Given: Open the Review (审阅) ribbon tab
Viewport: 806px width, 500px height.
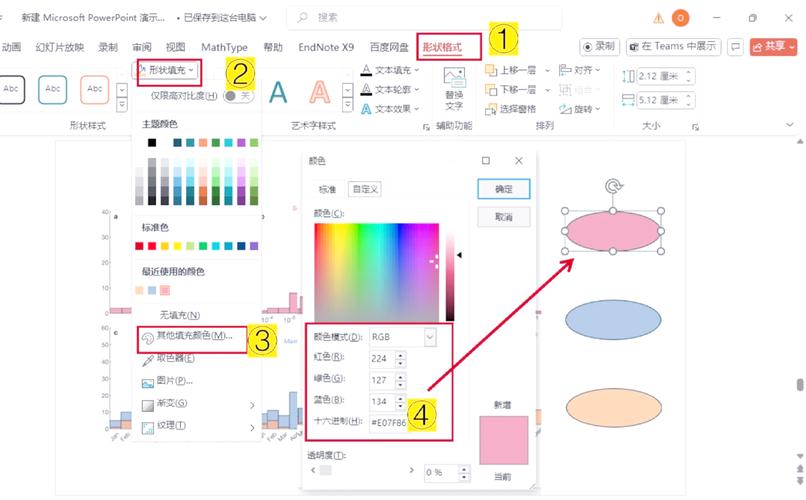Looking at the screenshot, I should pyautogui.click(x=142, y=47).
